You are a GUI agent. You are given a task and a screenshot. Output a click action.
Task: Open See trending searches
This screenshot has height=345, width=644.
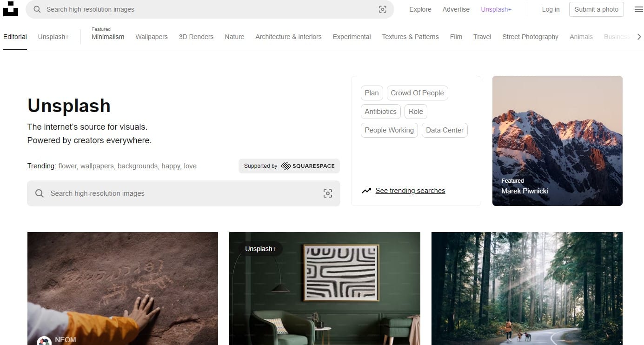(410, 190)
